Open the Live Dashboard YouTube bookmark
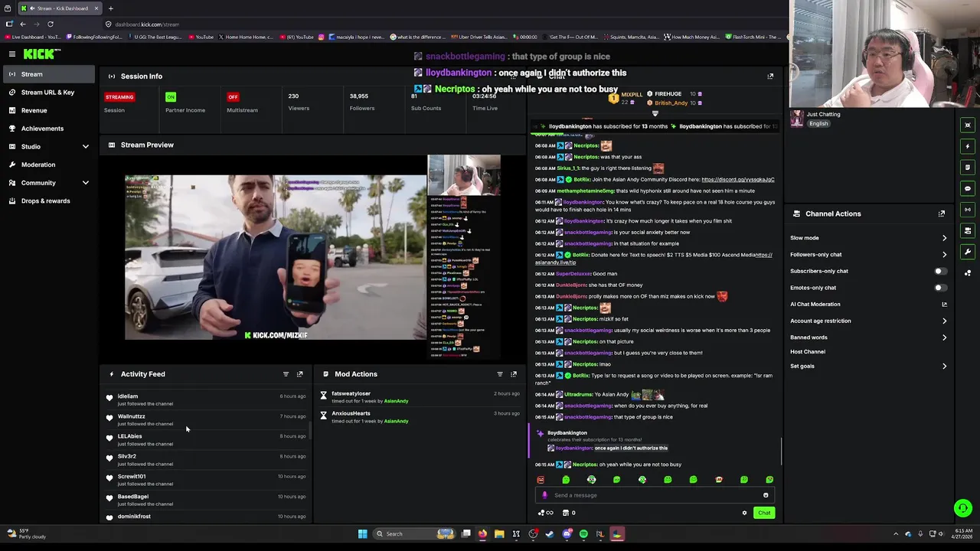Image resolution: width=980 pixels, height=551 pixels. point(31,37)
